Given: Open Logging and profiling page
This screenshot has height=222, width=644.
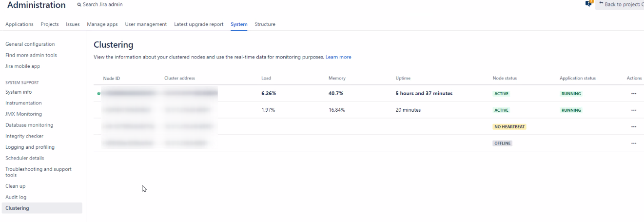Looking at the screenshot, I should [x=30, y=147].
